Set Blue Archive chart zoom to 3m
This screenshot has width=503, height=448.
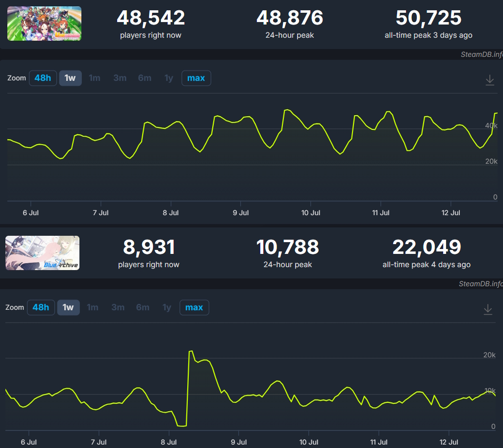(118, 307)
